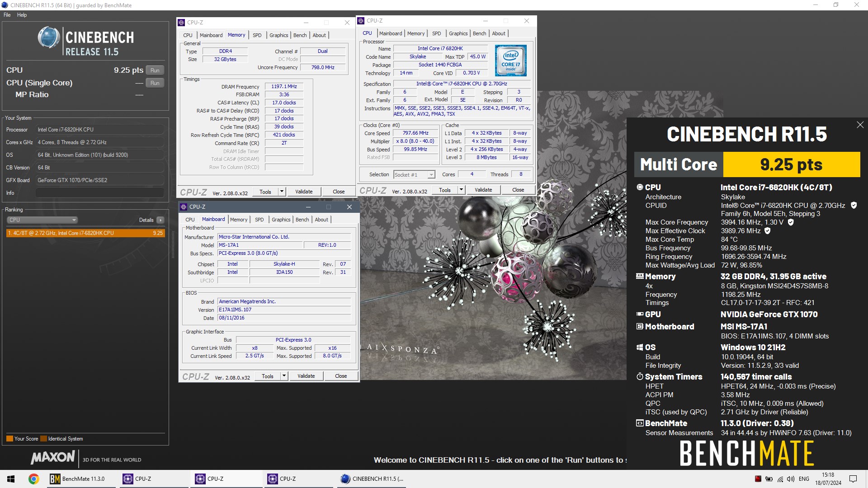Click the Model MS-17A1 field in CPU-Z
This screenshot has height=488, width=868.
[x=260, y=245]
